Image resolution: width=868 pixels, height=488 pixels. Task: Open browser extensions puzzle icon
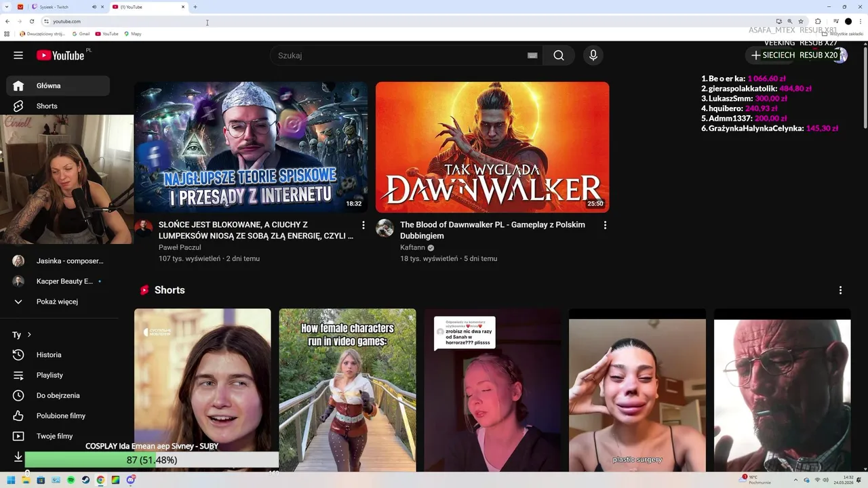818,21
